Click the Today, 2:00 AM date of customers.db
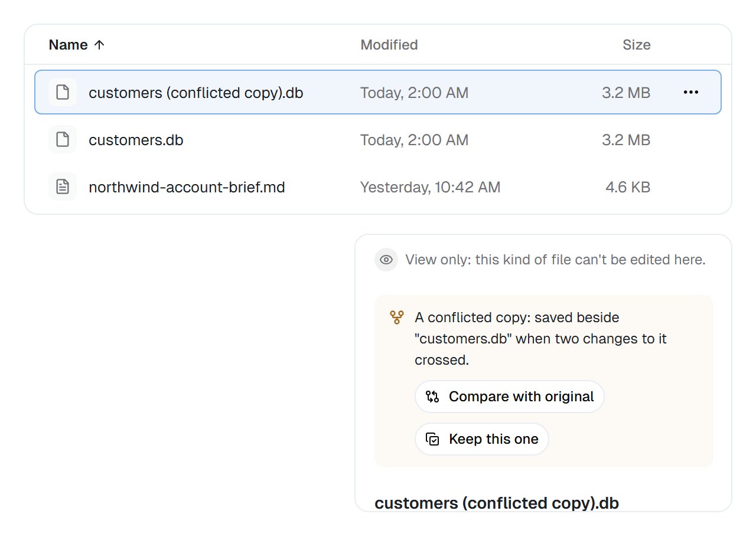Image resolution: width=756 pixels, height=537 pixels. (415, 140)
